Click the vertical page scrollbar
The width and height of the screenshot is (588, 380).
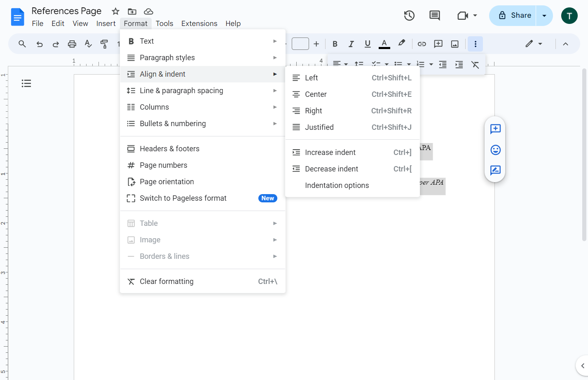point(584,155)
